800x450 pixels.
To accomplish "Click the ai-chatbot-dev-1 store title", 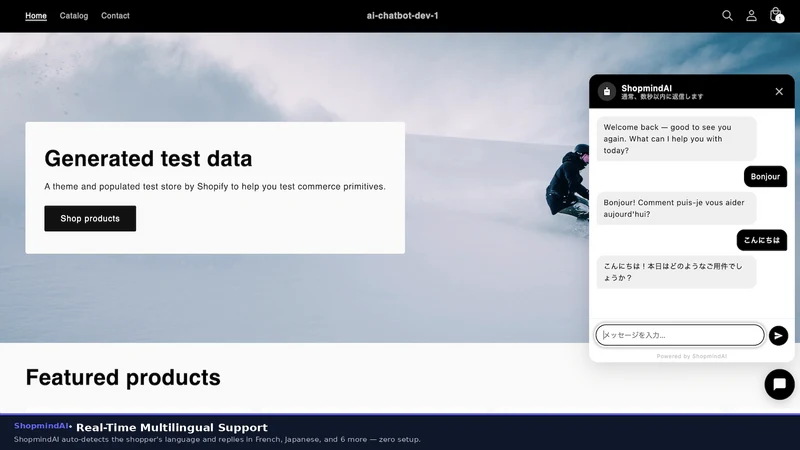I will point(402,15).
